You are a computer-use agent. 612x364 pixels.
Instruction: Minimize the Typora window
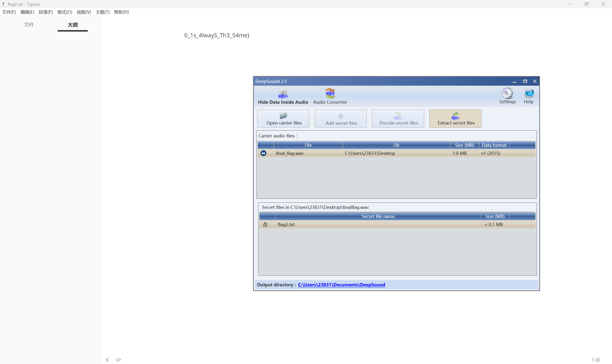point(570,4)
